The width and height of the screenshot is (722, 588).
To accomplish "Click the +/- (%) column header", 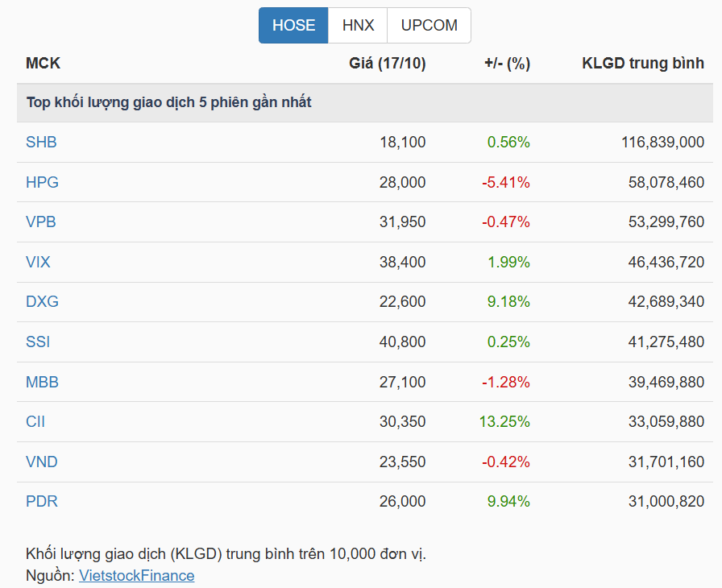I will tap(507, 64).
